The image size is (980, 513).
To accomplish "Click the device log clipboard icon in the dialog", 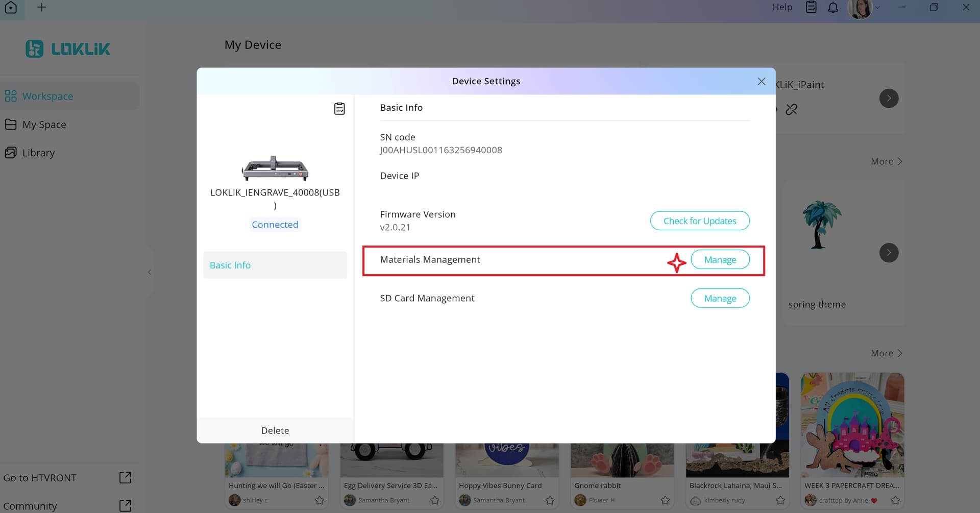I will coord(339,109).
